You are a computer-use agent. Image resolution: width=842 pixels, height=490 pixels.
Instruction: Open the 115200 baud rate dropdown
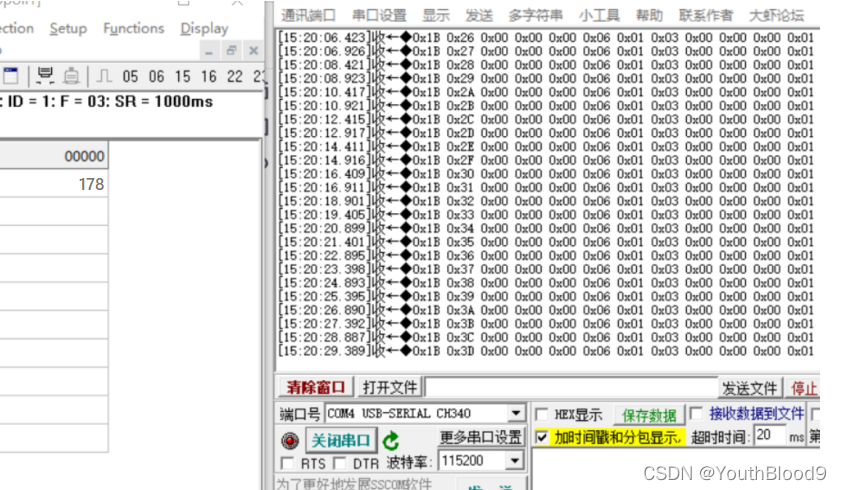[x=514, y=460]
